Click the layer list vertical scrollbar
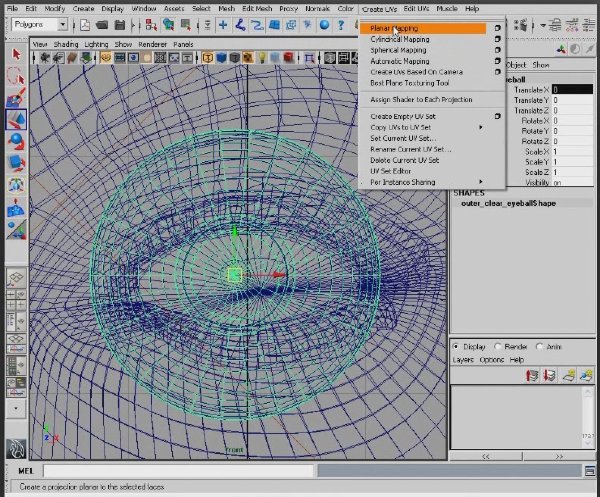The image size is (600, 497). tap(588, 417)
